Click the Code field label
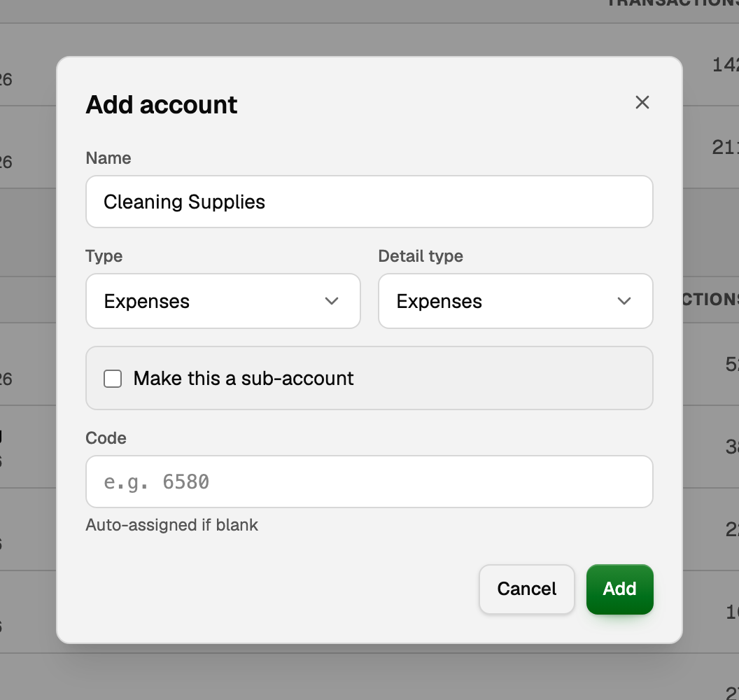This screenshot has height=700, width=739. pyautogui.click(x=106, y=438)
